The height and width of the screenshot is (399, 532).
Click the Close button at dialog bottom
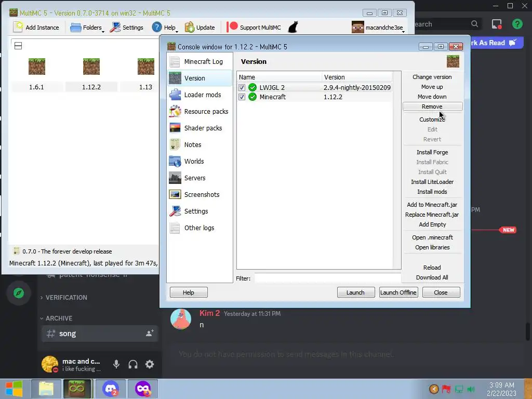point(441,292)
